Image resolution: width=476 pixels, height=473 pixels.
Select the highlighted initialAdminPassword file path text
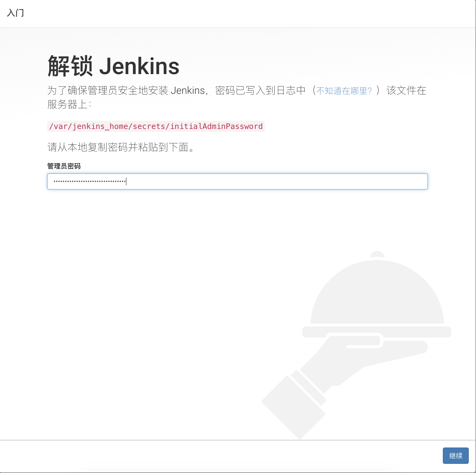click(x=156, y=126)
